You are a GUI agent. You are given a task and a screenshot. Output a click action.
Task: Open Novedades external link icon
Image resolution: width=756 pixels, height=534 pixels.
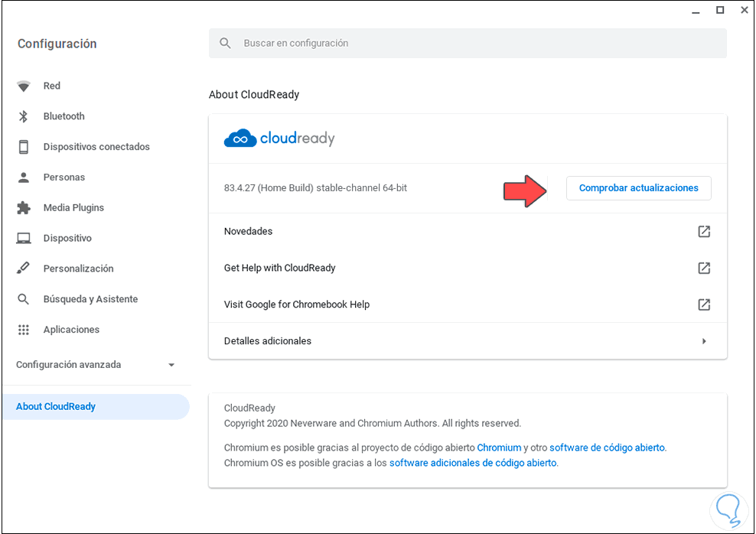[704, 231]
